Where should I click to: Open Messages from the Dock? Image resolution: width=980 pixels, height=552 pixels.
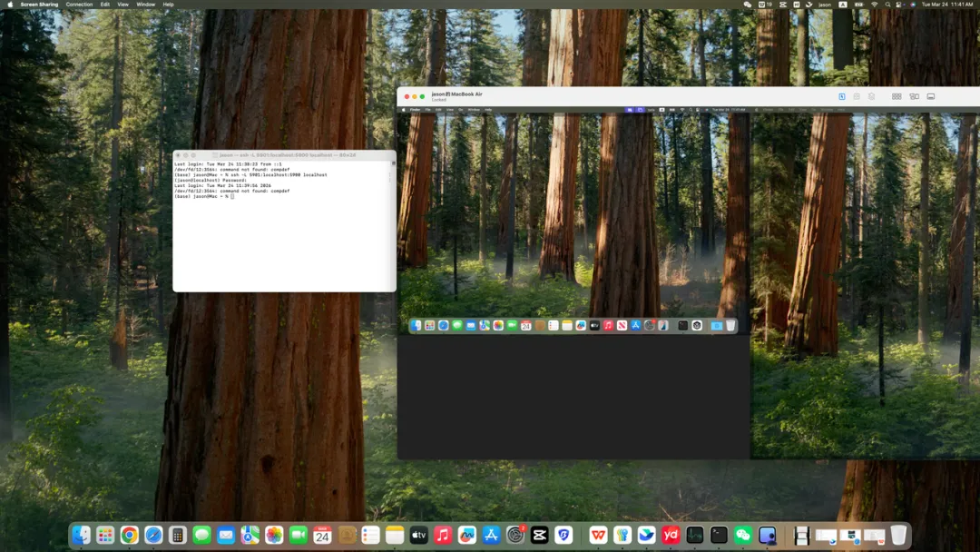(x=201, y=535)
